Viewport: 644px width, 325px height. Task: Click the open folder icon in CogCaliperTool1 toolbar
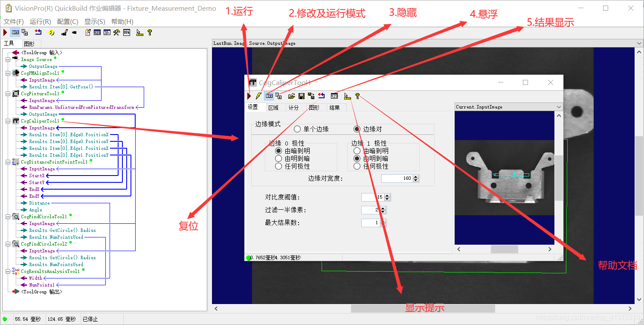click(292, 96)
